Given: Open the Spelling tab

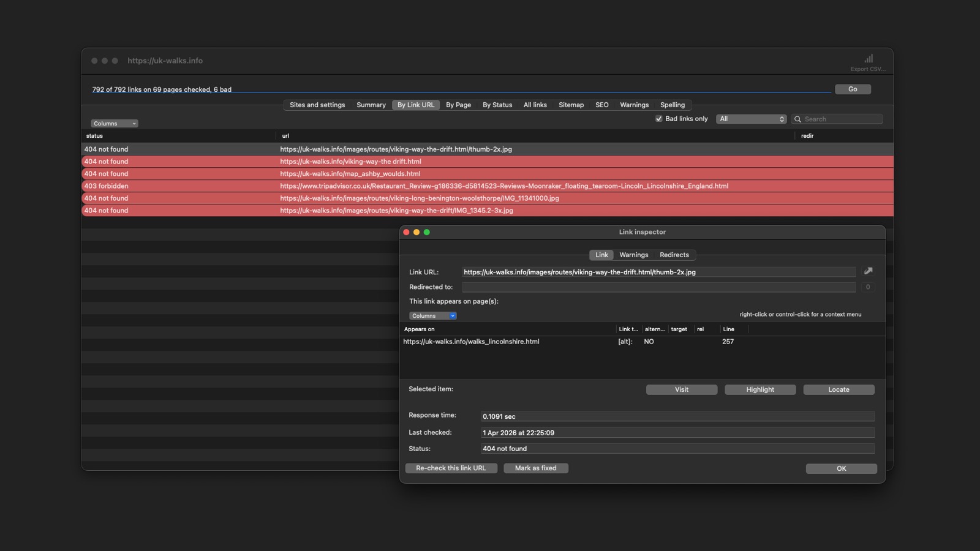Looking at the screenshot, I should [x=673, y=105].
